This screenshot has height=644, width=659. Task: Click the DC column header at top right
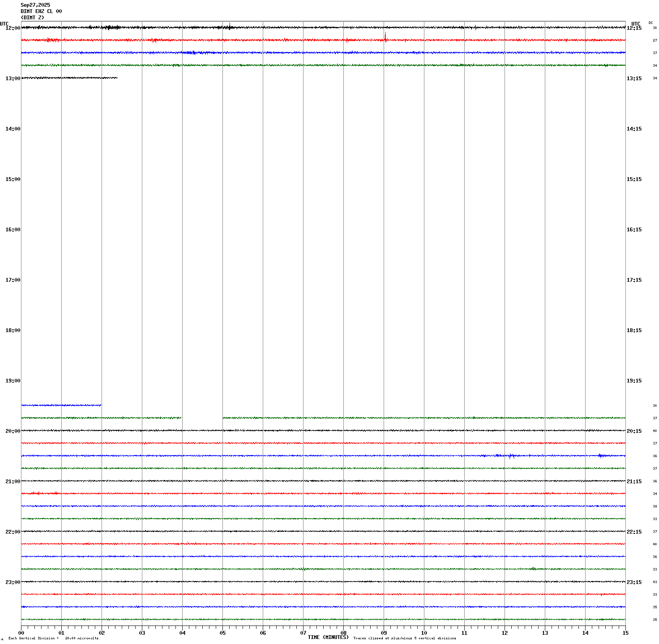point(651,23)
